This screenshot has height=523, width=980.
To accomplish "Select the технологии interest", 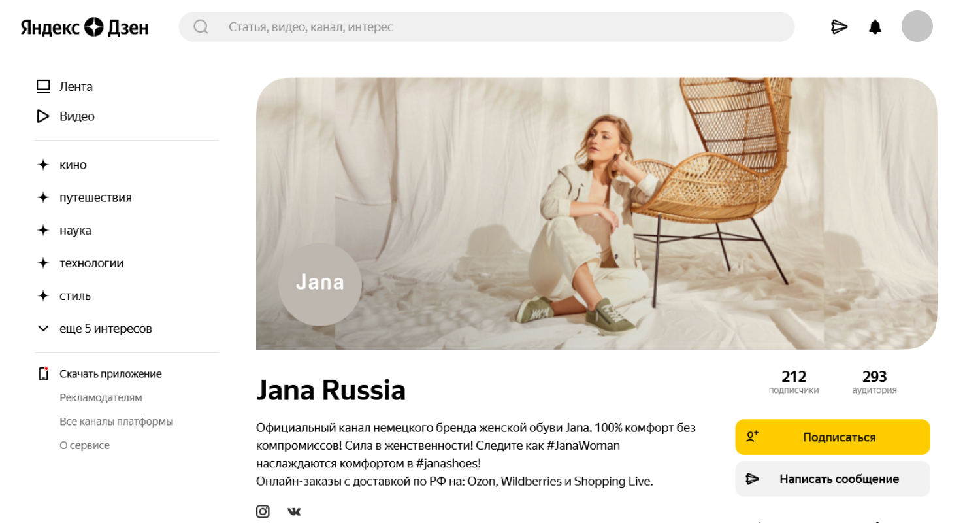I will click(91, 262).
